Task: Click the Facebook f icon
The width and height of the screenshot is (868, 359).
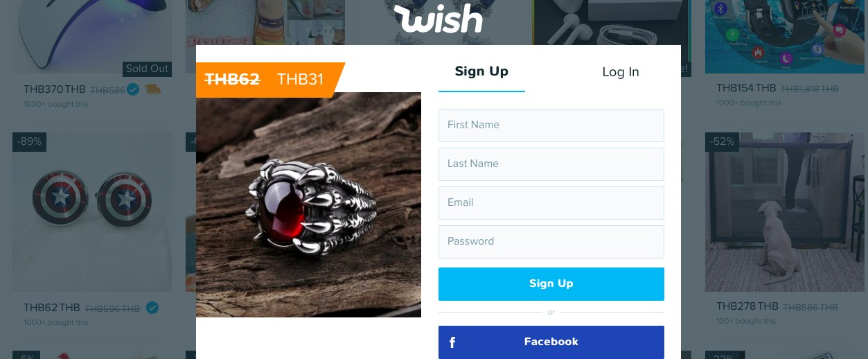Action: coord(452,342)
